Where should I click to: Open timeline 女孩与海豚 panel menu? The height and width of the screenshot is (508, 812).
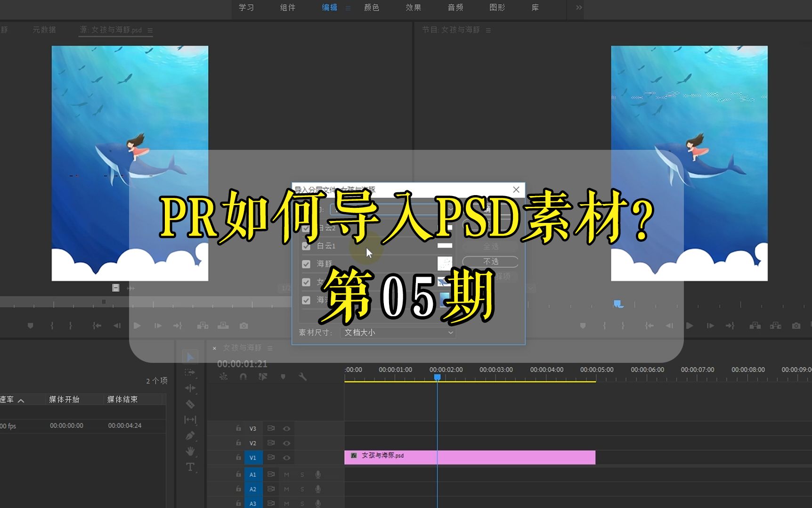270,348
